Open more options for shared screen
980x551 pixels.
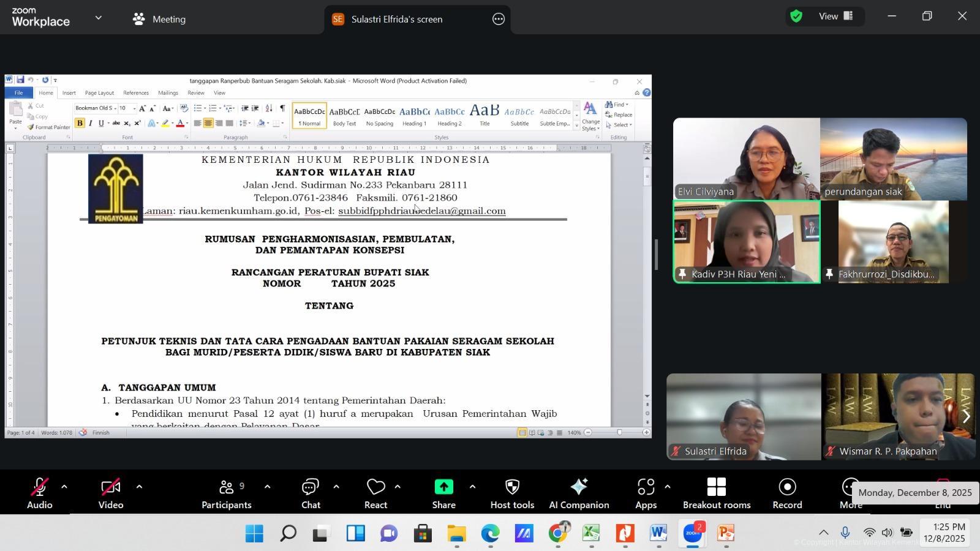(x=499, y=19)
